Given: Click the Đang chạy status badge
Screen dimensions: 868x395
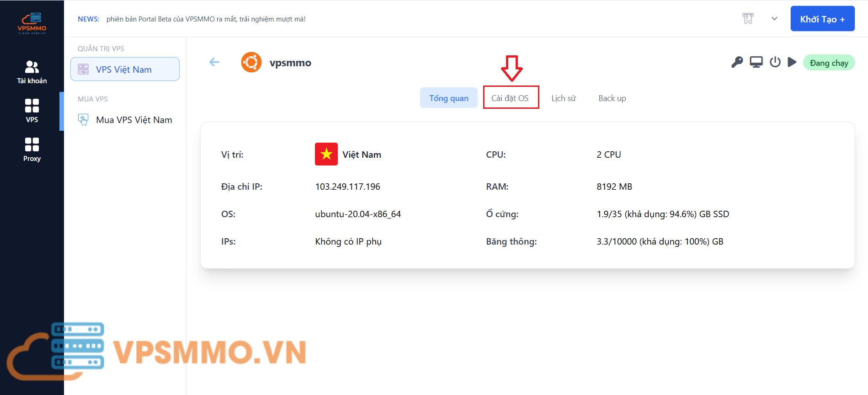Looking at the screenshot, I should click(x=829, y=63).
